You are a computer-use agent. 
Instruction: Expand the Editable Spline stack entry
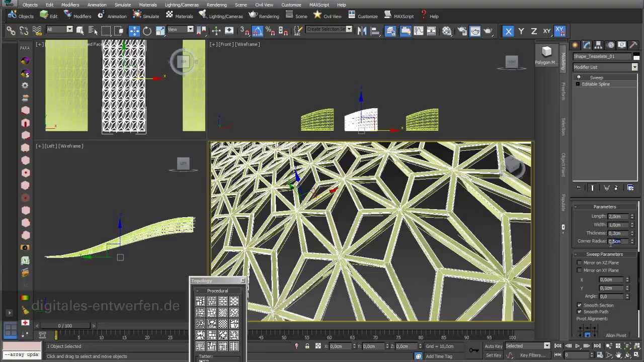[x=578, y=84]
